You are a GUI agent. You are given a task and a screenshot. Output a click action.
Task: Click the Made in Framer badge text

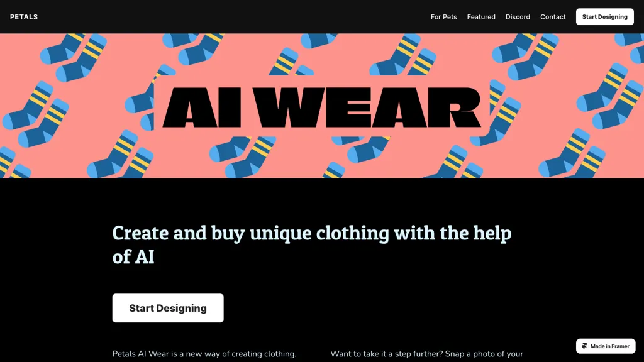coord(609,346)
